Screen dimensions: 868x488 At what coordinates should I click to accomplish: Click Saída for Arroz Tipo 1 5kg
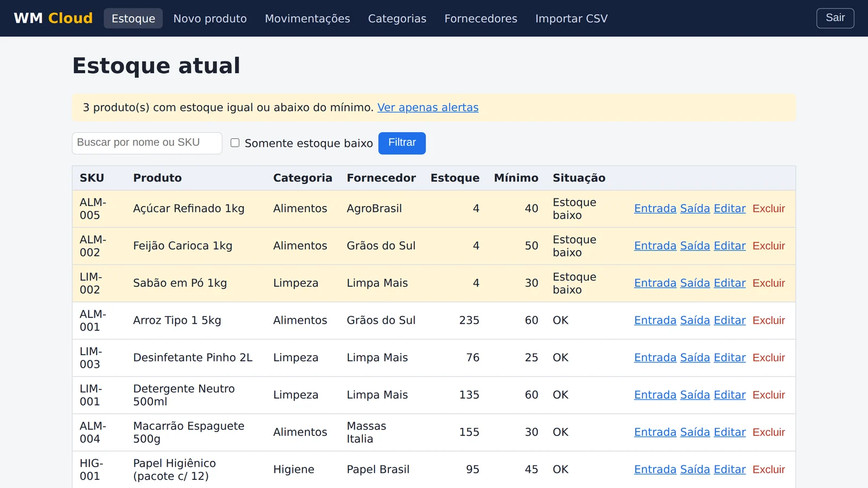point(695,320)
